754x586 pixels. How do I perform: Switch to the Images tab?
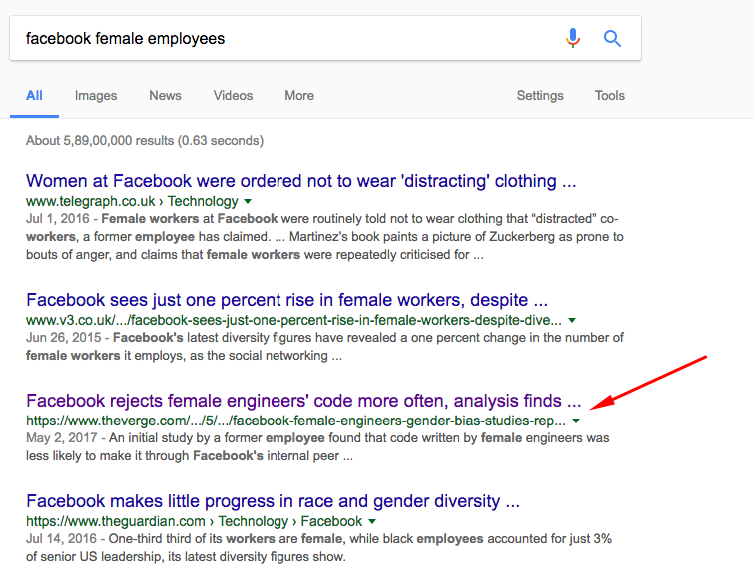coord(96,96)
